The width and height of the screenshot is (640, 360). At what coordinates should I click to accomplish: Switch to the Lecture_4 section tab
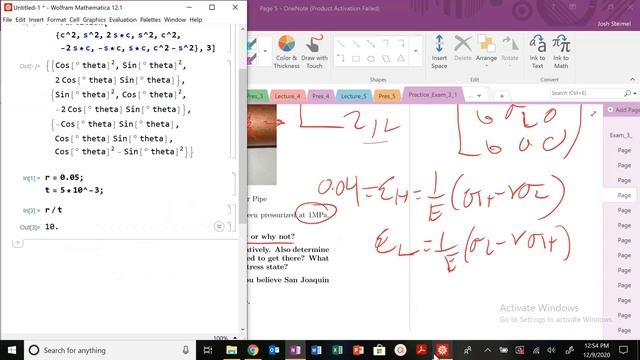[x=287, y=96]
